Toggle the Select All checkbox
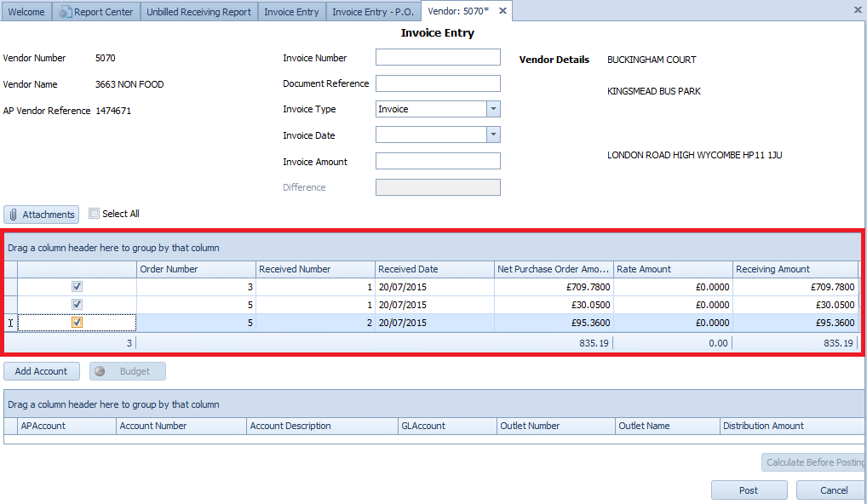 pyautogui.click(x=95, y=214)
